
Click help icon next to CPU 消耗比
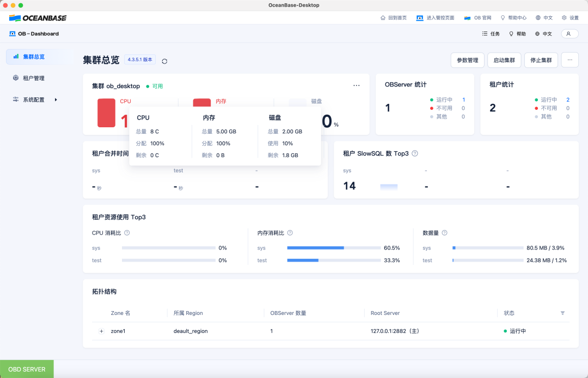tap(127, 233)
